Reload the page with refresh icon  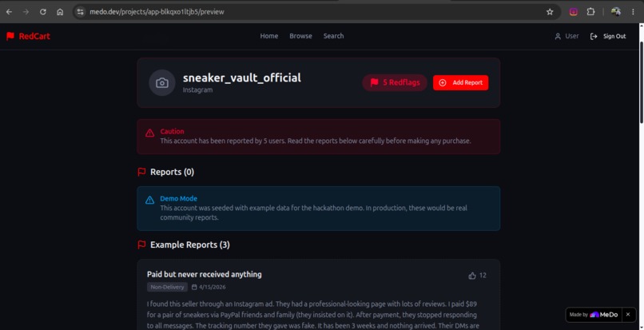click(x=42, y=12)
